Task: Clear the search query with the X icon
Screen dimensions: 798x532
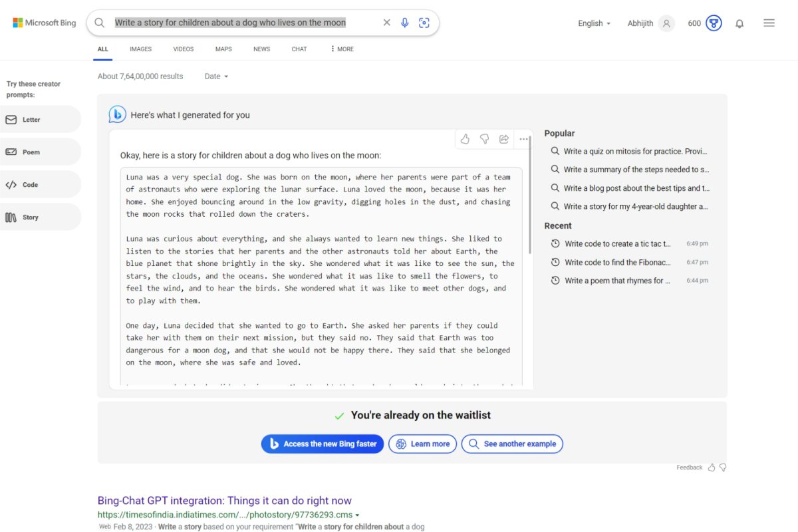Action: pos(387,23)
